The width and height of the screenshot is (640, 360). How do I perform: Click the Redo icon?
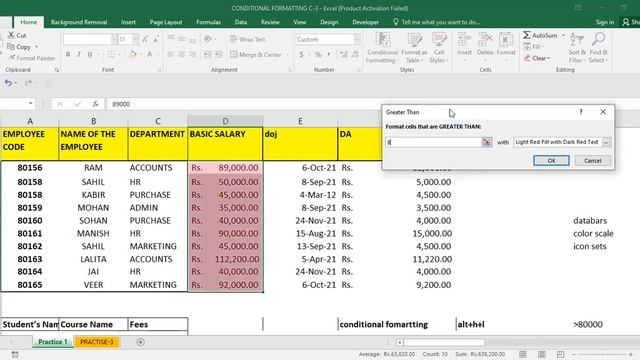(x=28, y=83)
